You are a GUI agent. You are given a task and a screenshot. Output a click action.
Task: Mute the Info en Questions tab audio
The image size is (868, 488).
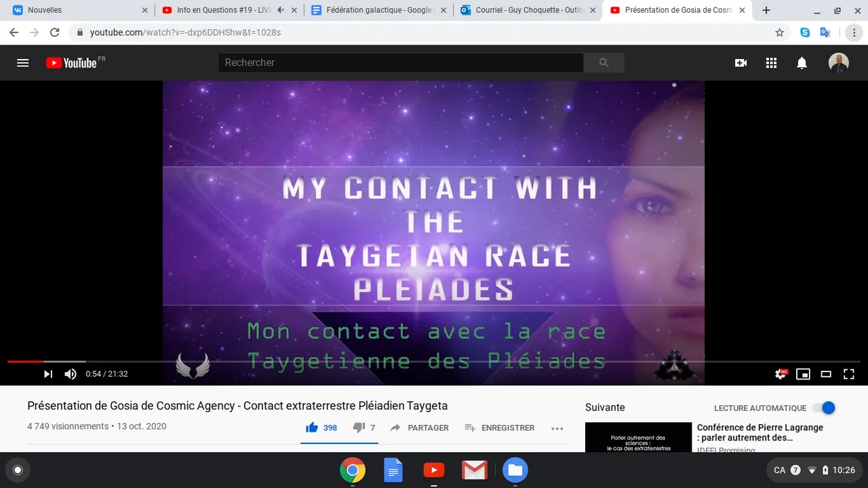coord(281,10)
